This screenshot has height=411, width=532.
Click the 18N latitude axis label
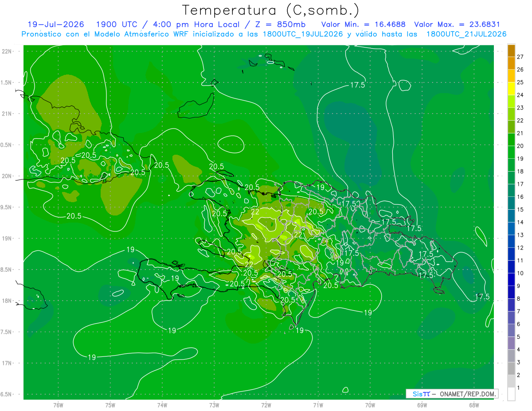(6, 301)
